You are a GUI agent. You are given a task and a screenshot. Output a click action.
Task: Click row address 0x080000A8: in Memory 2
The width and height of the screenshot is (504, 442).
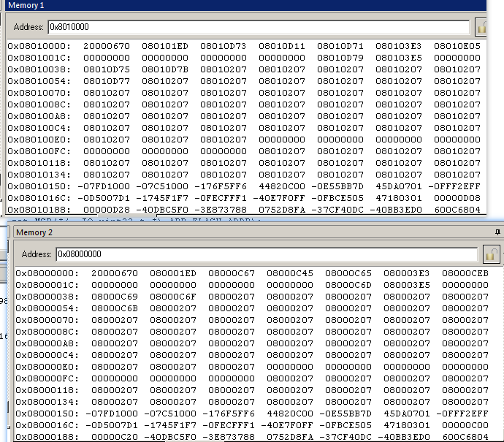point(47,343)
